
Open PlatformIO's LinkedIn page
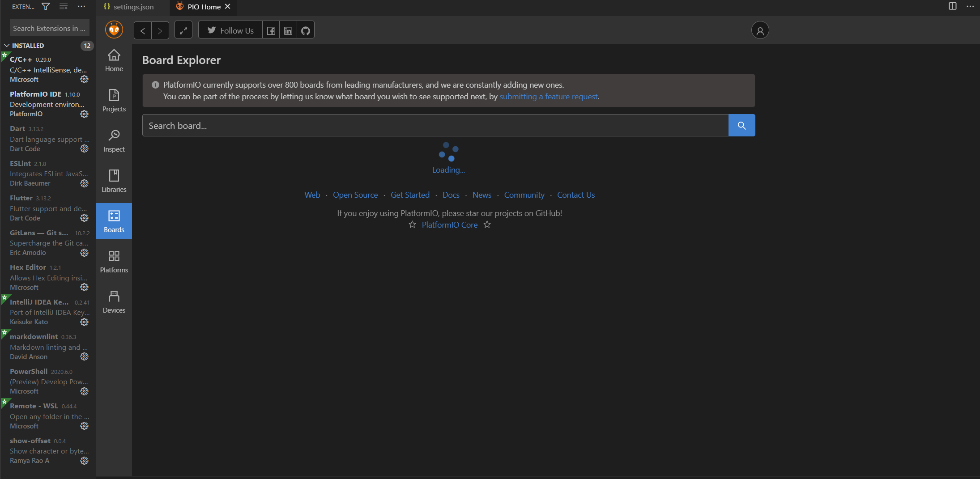288,30
